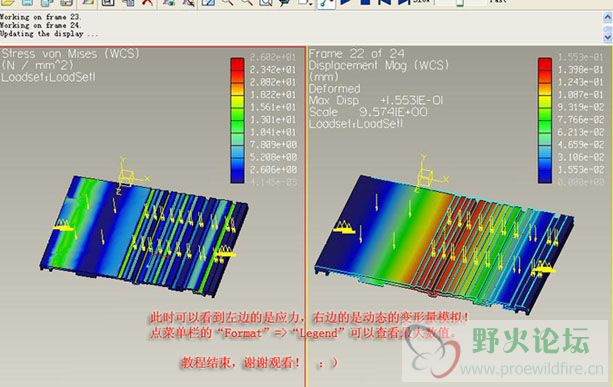
Task: Click the open folder icon in toolbar
Action: 8,2
